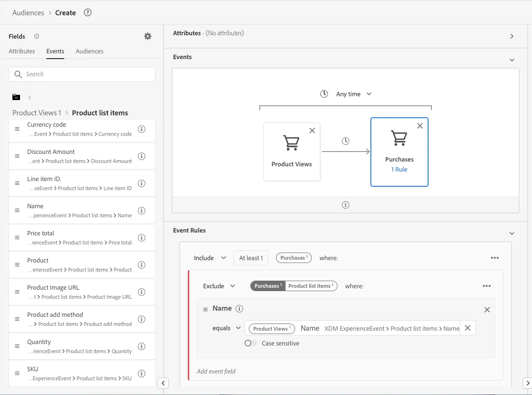
Task: Open the folder icon in Fields browser
Action: (x=16, y=97)
